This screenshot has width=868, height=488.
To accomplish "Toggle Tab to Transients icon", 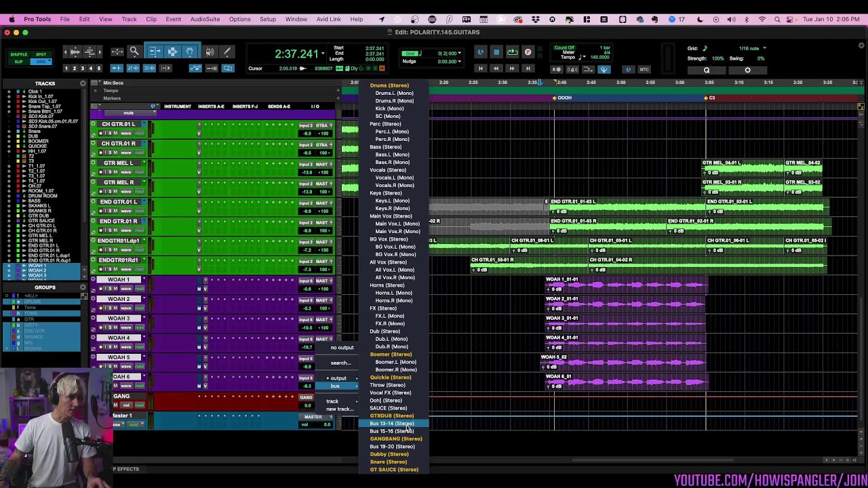I will (x=117, y=68).
